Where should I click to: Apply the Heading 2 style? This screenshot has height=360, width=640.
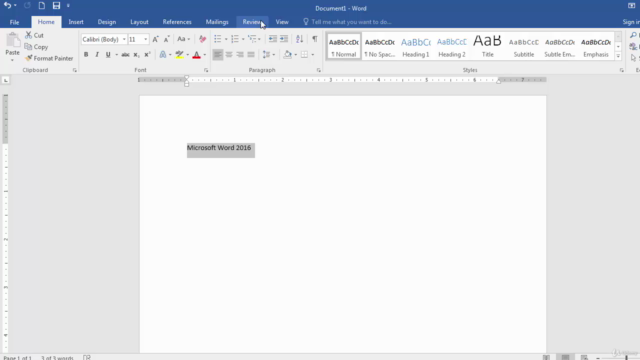(x=451, y=46)
